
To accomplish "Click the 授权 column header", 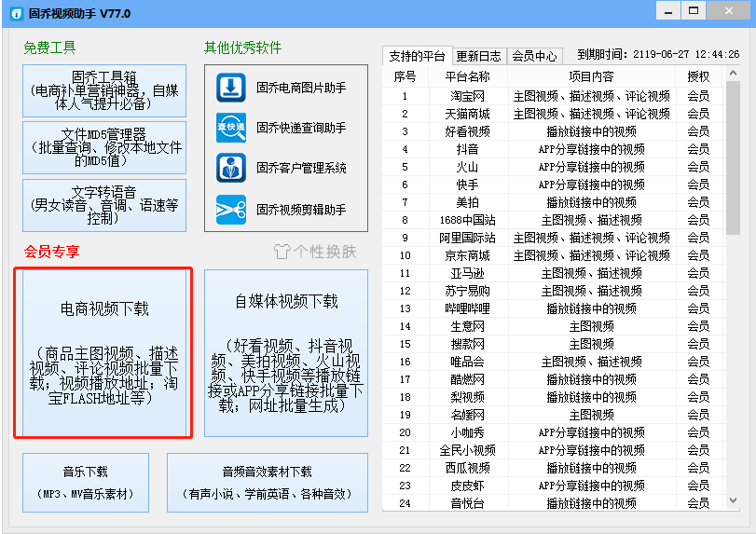I will click(698, 76).
